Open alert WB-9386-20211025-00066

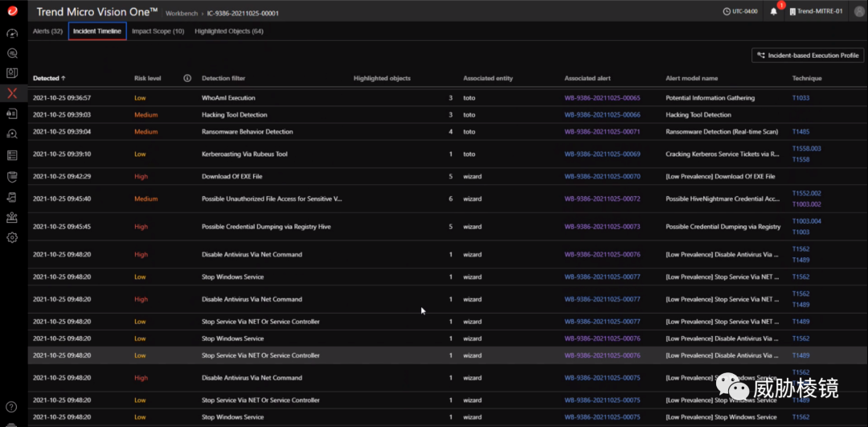tap(602, 115)
